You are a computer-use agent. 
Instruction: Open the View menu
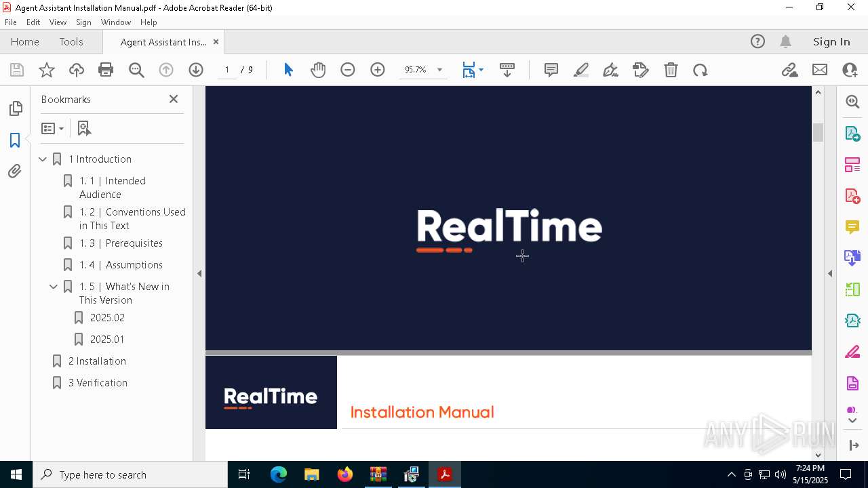[x=58, y=22]
